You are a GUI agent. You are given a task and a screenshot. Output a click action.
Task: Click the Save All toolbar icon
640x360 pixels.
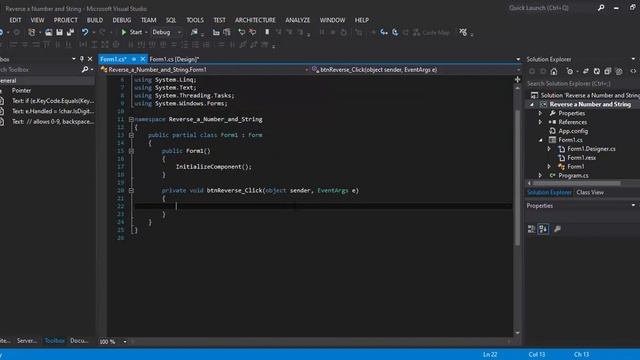pos(70,32)
